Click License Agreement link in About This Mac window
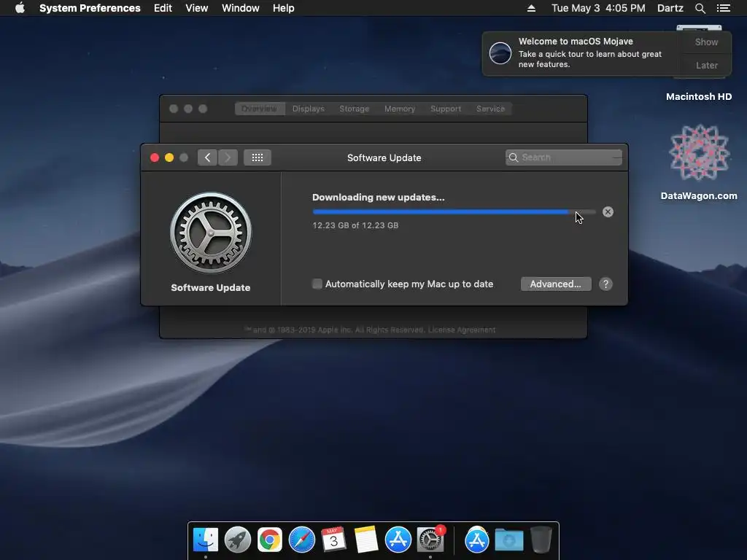Image resolution: width=747 pixels, height=560 pixels. pos(461,330)
